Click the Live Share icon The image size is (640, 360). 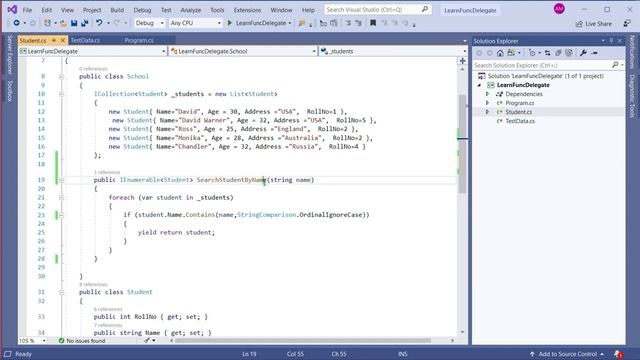pyautogui.click(x=579, y=24)
